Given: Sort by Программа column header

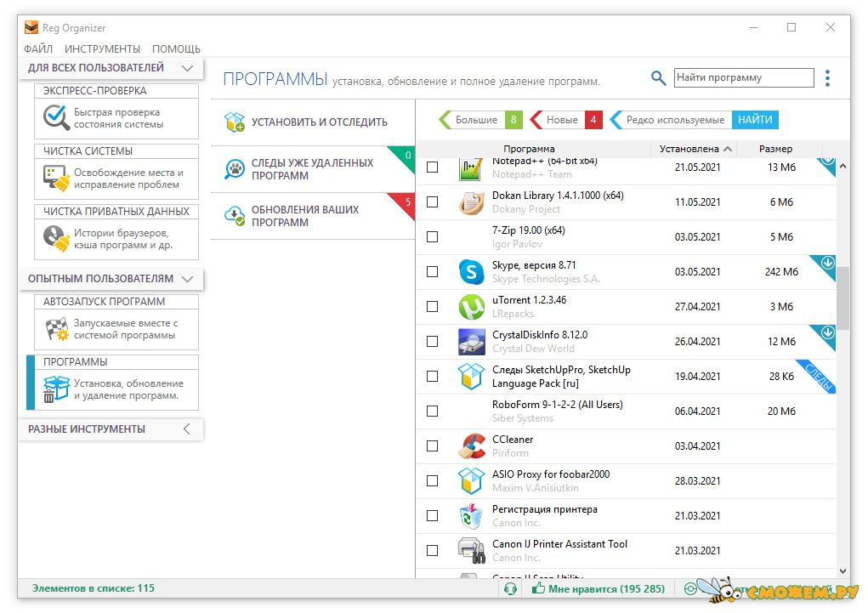Looking at the screenshot, I should click(x=529, y=149).
